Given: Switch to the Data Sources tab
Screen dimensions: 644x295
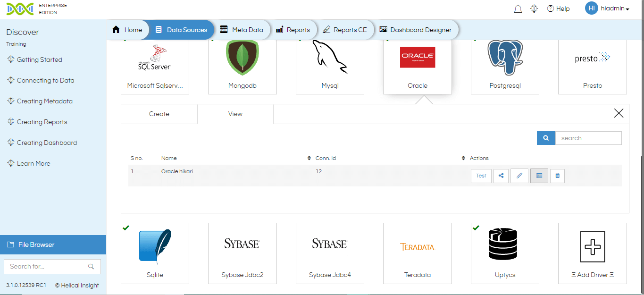Looking at the screenshot, I should click(182, 30).
